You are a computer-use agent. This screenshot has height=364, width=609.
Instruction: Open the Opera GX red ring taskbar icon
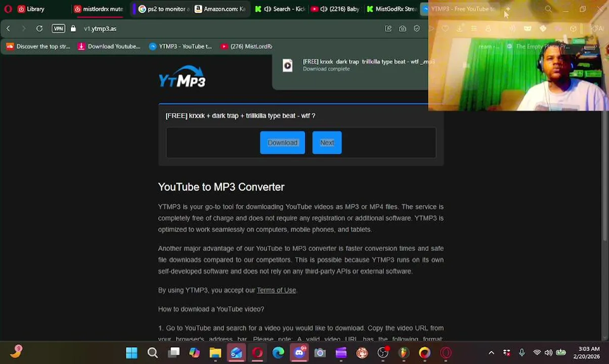coord(446,353)
